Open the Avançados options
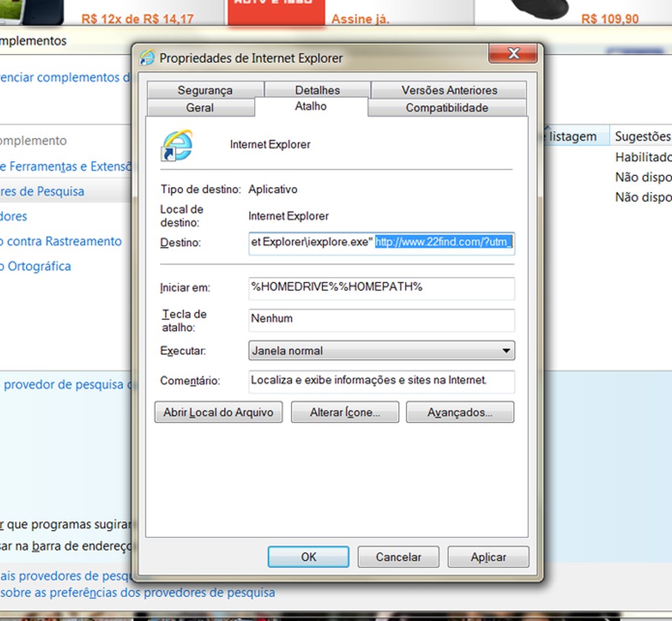The image size is (672, 621). tap(460, 412)
